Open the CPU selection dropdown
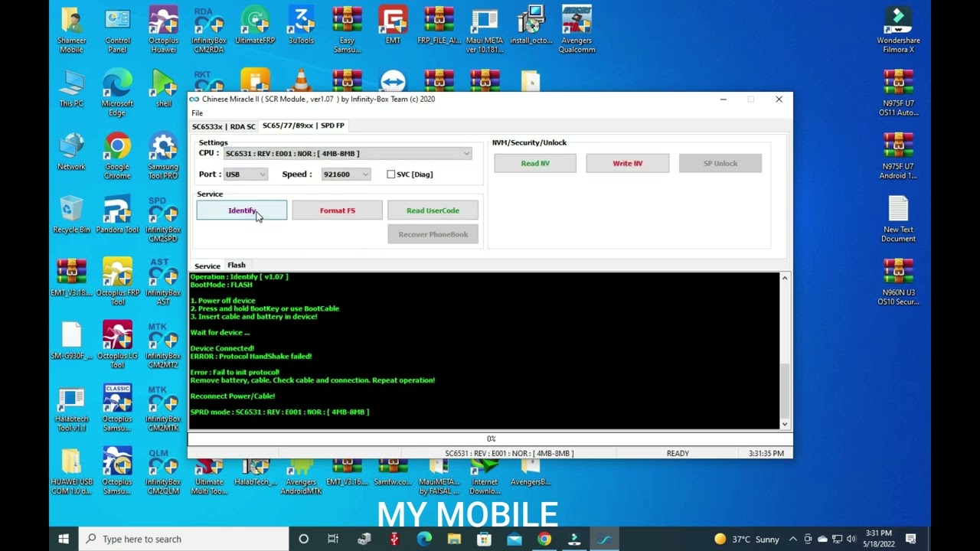 click(x=347, y=154)
